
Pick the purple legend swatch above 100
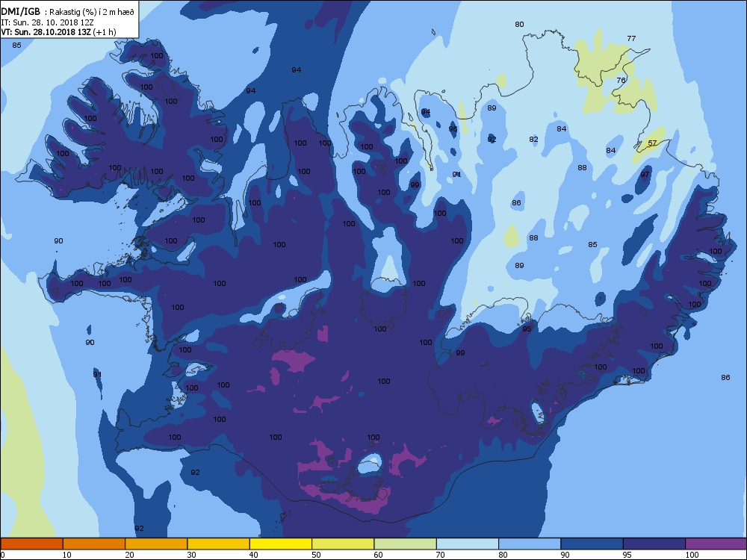[716, 544]
